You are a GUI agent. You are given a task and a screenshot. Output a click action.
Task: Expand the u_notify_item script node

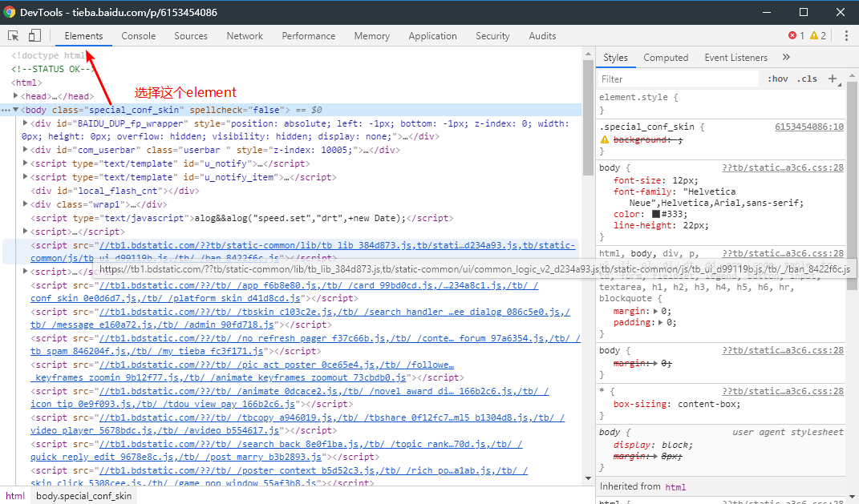coord(25,176)
